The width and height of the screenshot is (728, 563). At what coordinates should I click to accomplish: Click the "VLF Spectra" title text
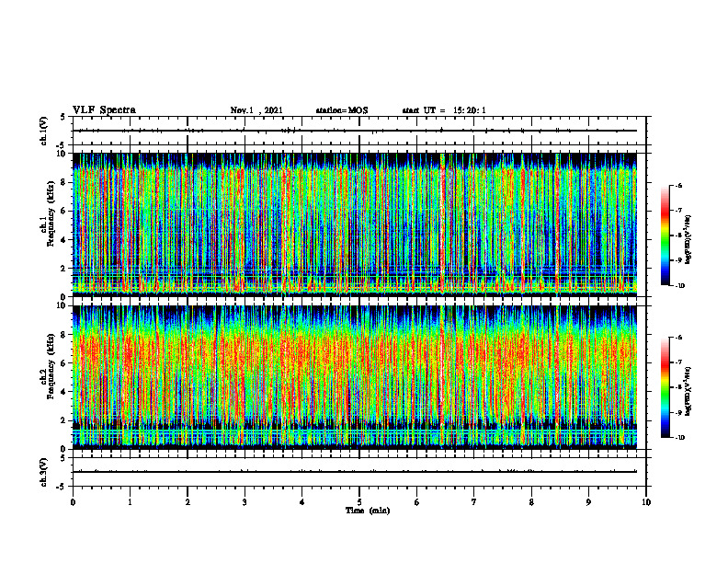[104, 110]
